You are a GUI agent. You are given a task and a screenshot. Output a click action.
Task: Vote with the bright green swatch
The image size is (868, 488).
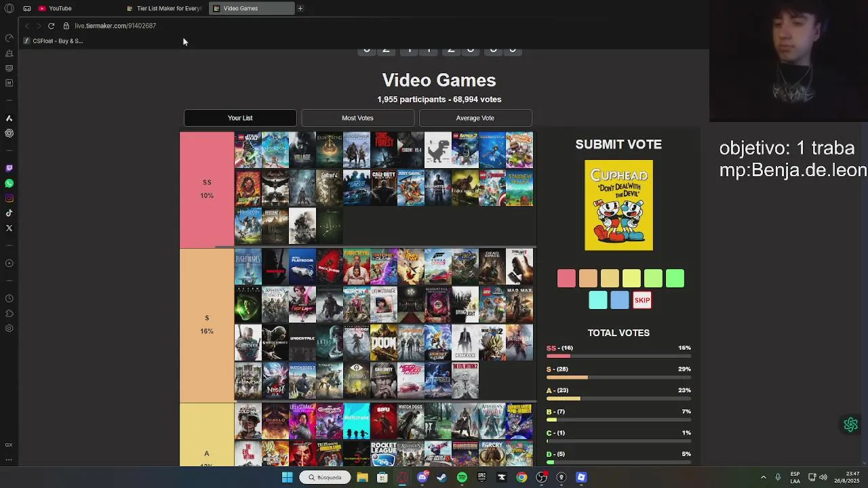coord(675,279)
